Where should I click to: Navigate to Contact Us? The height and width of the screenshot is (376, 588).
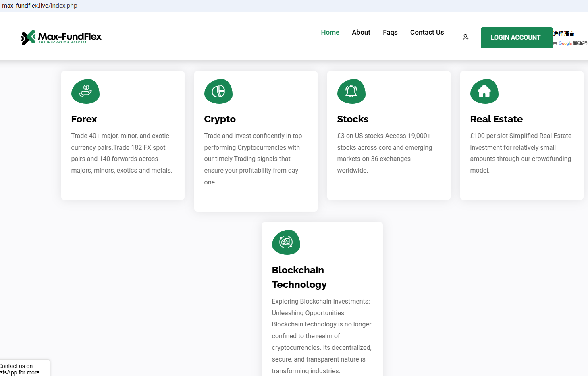coord(427,32)
